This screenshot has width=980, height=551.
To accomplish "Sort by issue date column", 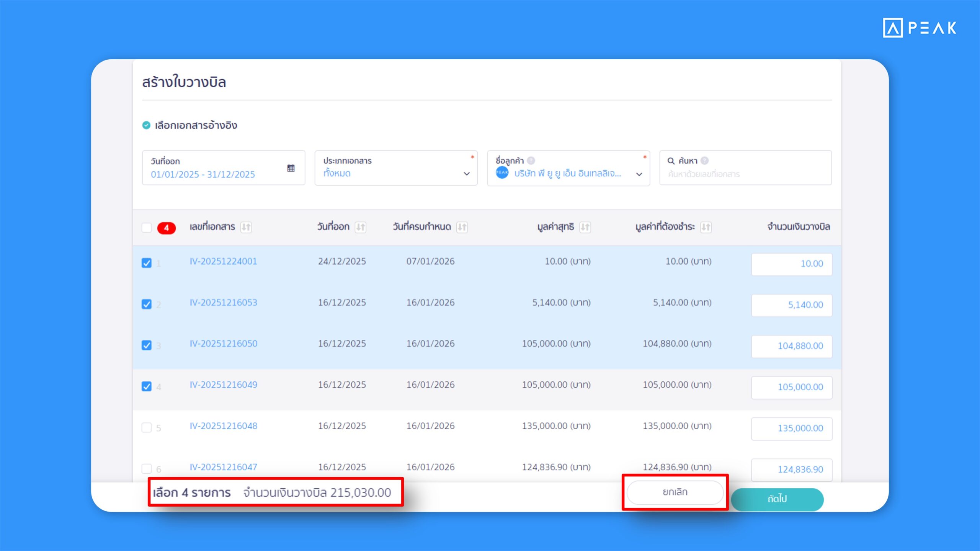I will click(x=360, y=227).
